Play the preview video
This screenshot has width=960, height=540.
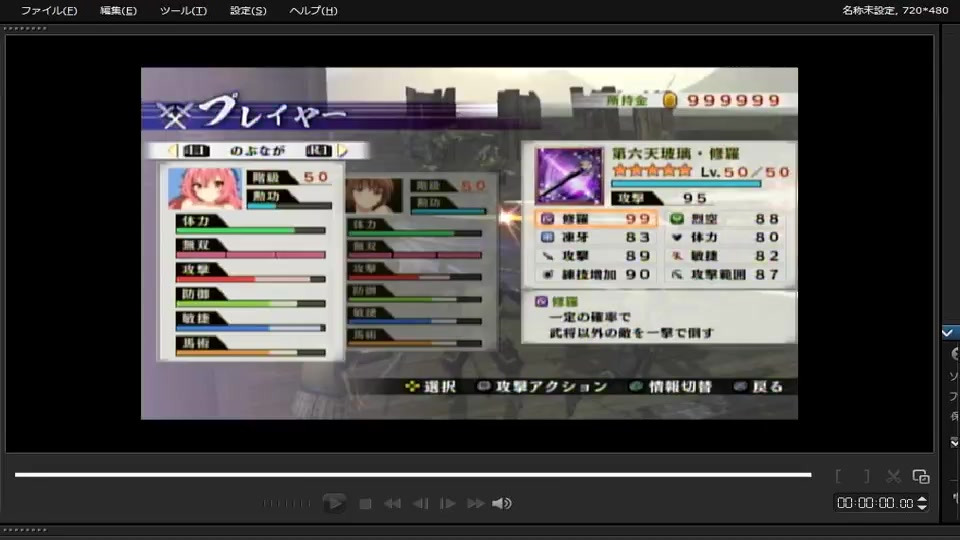coord(334,503)
